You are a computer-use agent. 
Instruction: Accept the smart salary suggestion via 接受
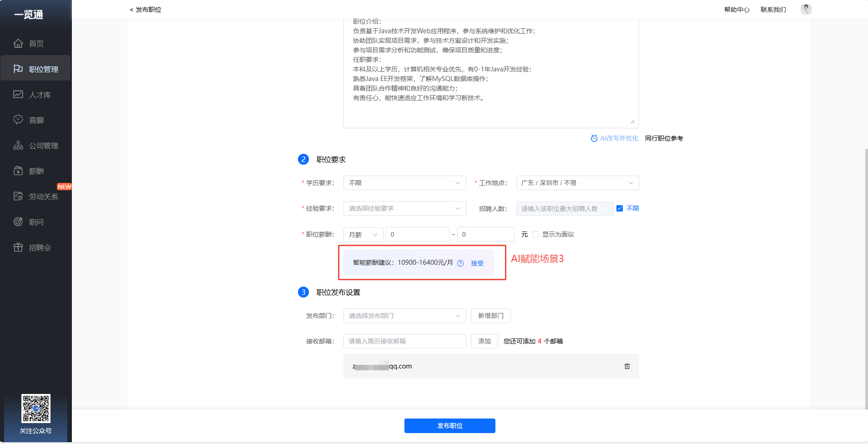click(x=477, y=263)
